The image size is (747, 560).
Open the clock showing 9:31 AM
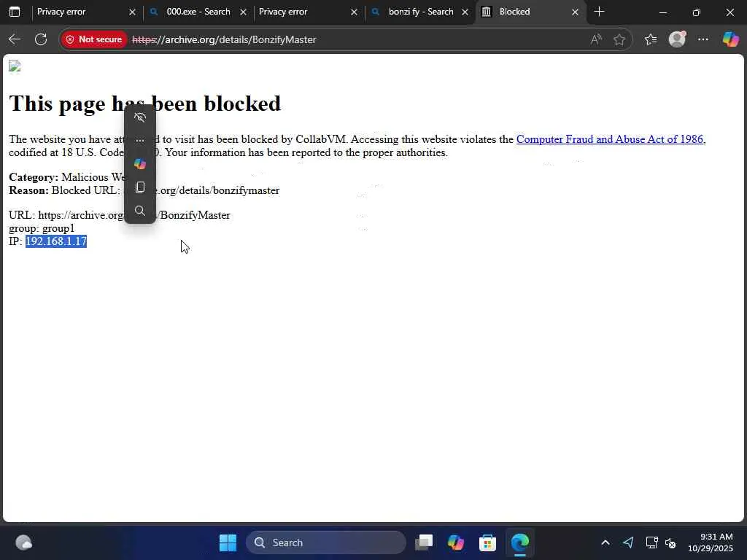[711, 542]
